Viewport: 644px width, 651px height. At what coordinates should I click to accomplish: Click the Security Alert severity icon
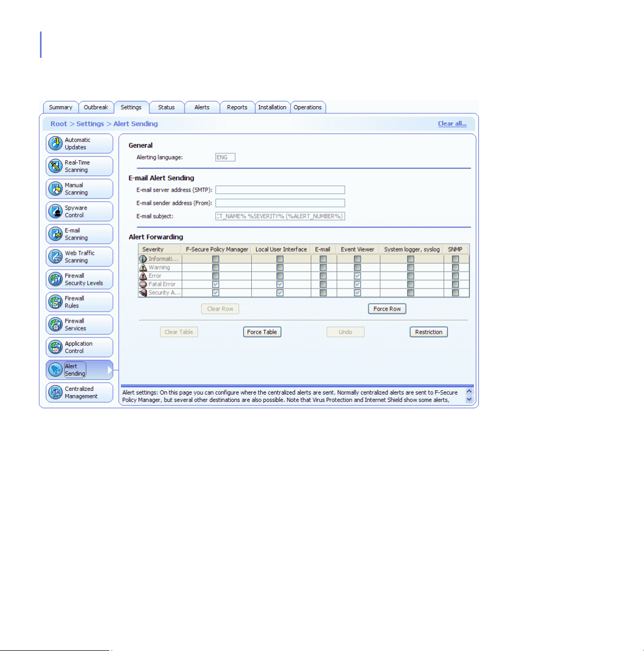click(x=143, y=293)
